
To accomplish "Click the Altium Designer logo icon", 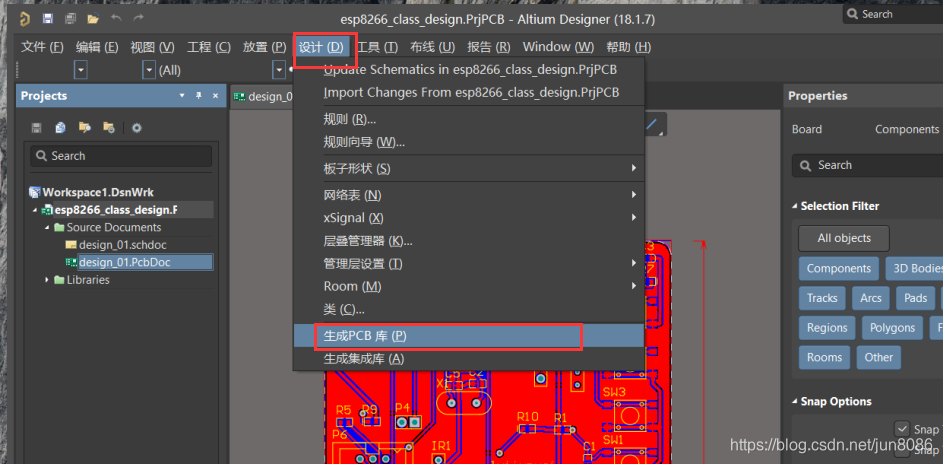I will coord(25,19).
